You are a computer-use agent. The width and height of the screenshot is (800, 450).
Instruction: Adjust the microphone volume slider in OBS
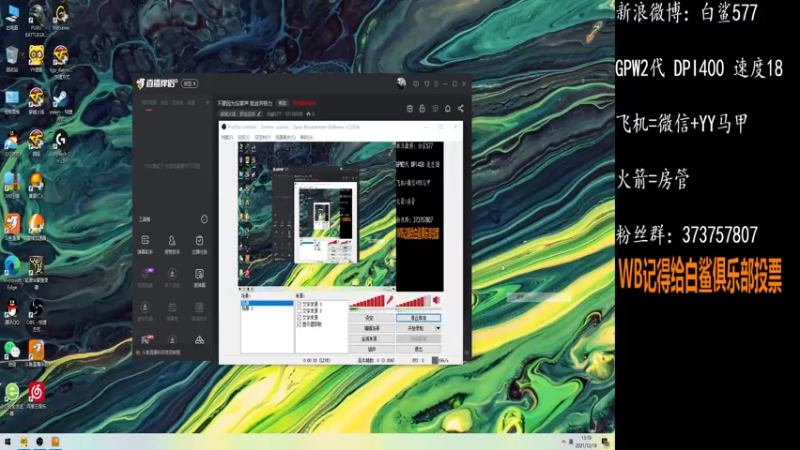coord(367,301)
